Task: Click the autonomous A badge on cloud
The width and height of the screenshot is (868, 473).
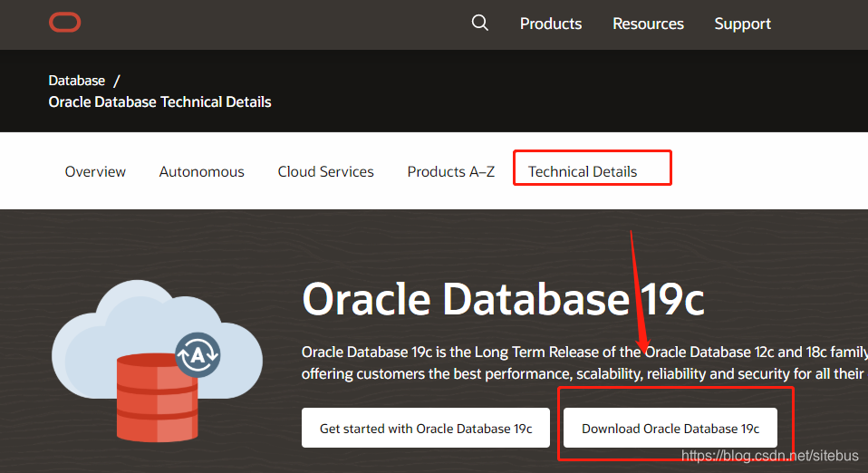Action: (x=198, y=355)
